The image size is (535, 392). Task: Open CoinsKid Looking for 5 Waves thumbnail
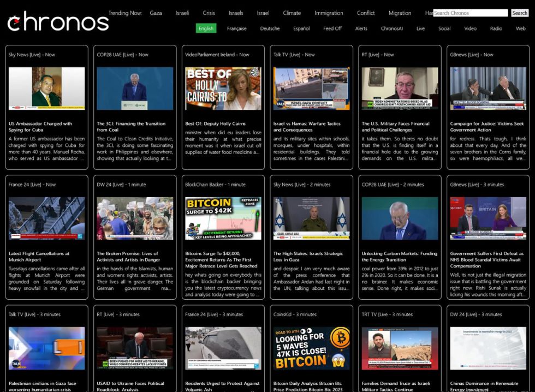click(x=311, y=348)
